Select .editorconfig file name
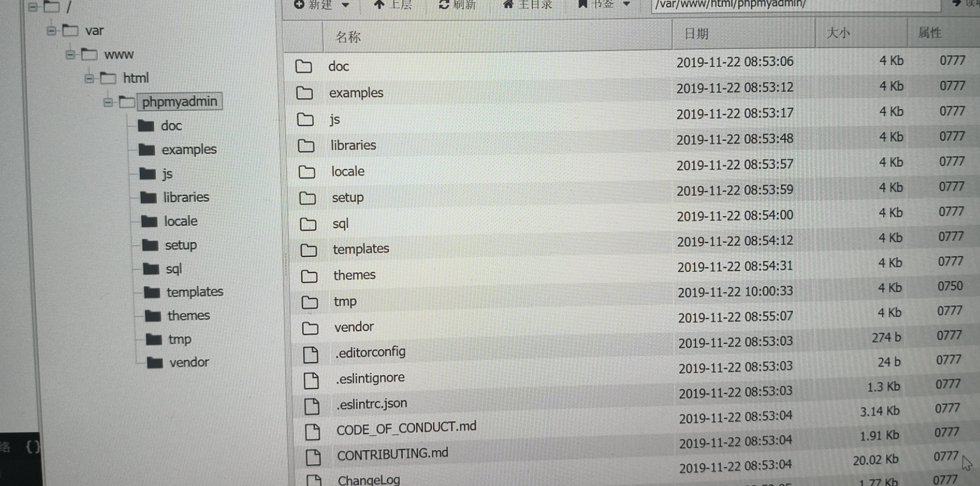The width and height of the screenshot is (980, 486). pyautogui.click(x=370, y=352)
